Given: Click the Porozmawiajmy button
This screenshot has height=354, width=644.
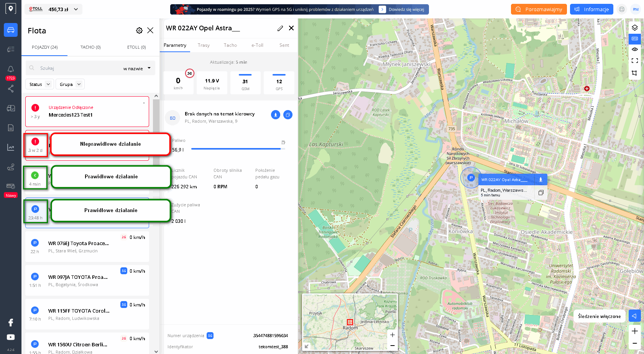Looking at the screenshot, I should point(539,9).
